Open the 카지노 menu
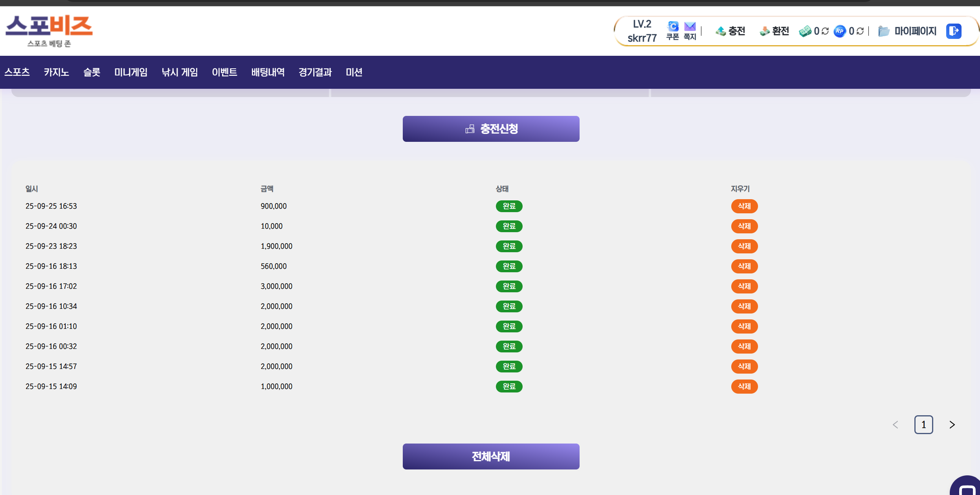 coord(56,72)
